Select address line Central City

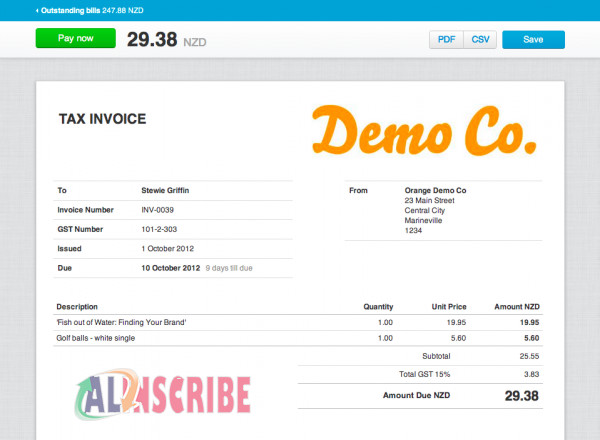[x=425, y=210]
